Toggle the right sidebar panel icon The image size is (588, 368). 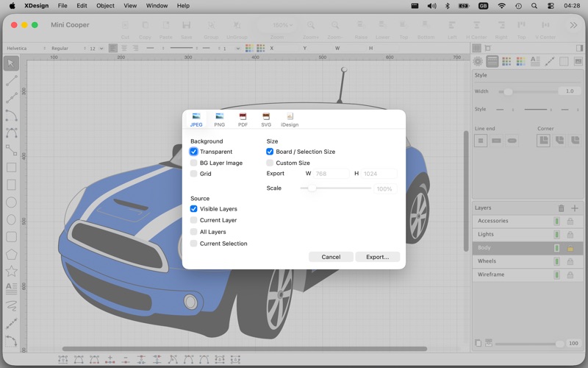579,48
